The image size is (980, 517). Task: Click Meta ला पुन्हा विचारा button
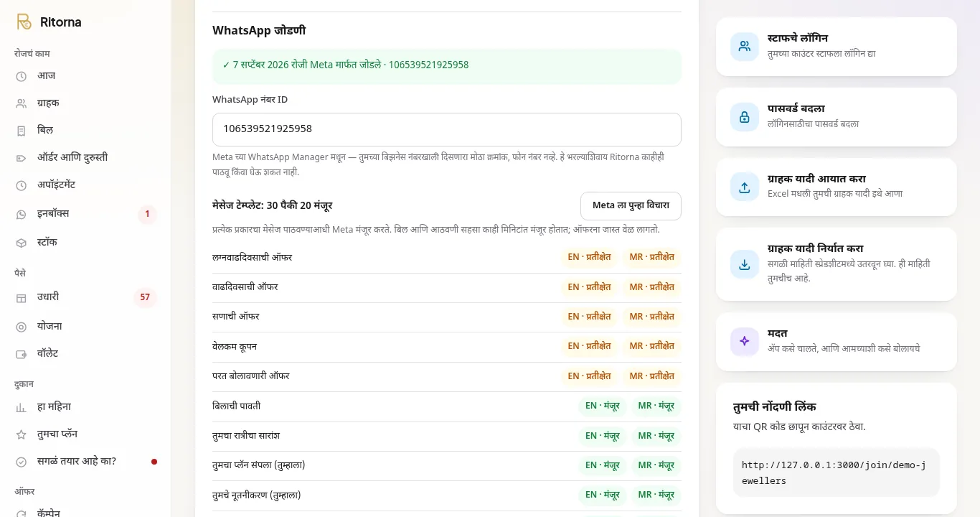click(631, 206)
